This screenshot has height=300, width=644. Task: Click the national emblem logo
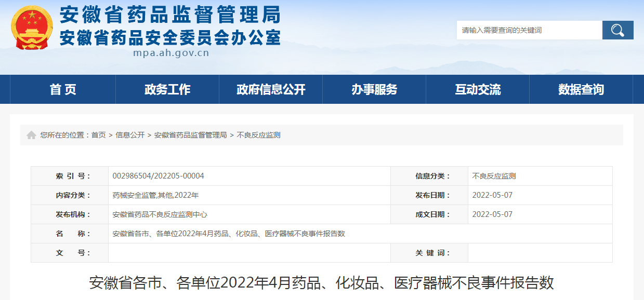pyautogui.click(x=32, y=28)
